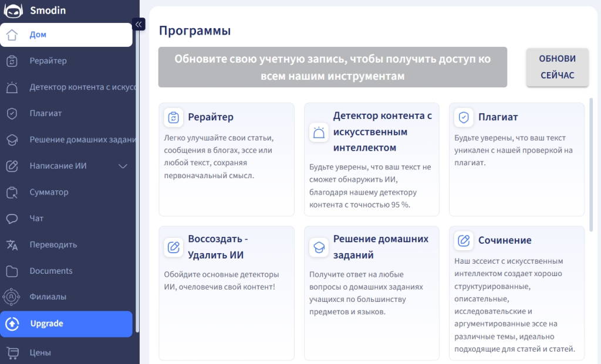Open the Детектор контента card title

point(383,132)
